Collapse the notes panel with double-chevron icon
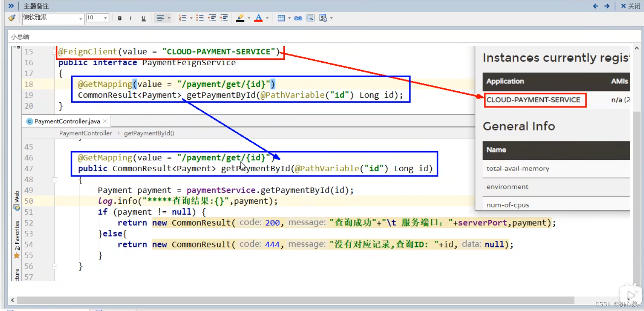This screenshot has height=311, width=644. 11,6
